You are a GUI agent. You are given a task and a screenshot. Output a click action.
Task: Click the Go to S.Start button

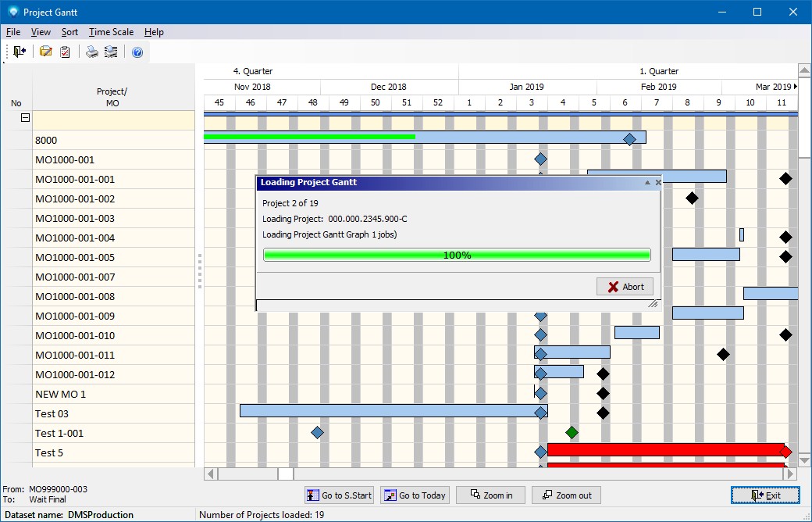tap(339, 495)
